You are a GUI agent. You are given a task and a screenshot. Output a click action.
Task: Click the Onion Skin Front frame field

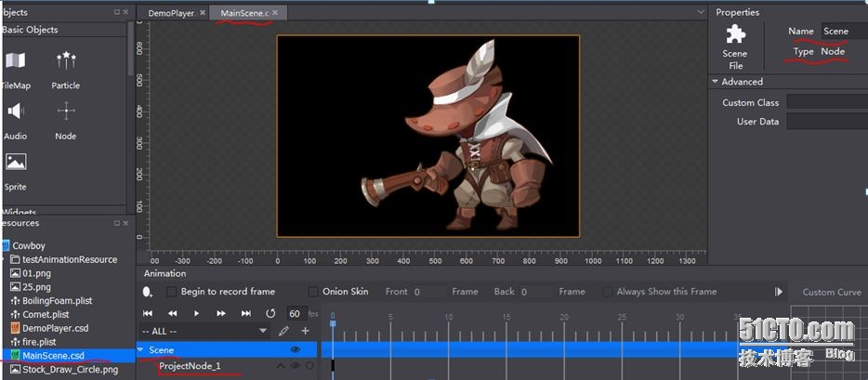429,292
